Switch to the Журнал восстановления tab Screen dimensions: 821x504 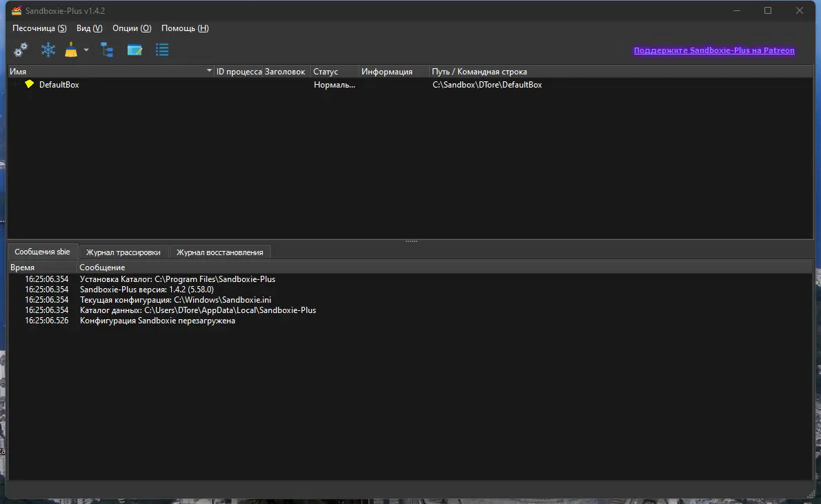pyautogui.click(x=220, y=252)
